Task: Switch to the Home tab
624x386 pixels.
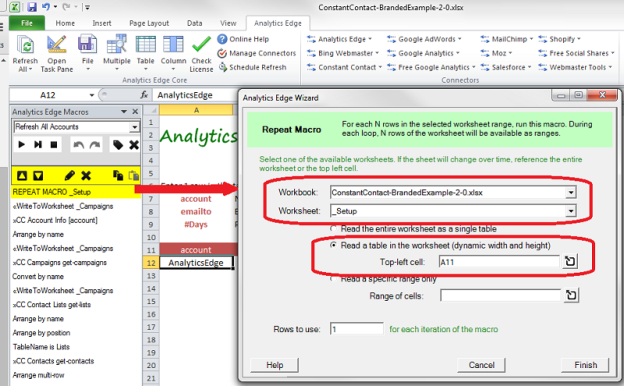Action: coord(65,23)
